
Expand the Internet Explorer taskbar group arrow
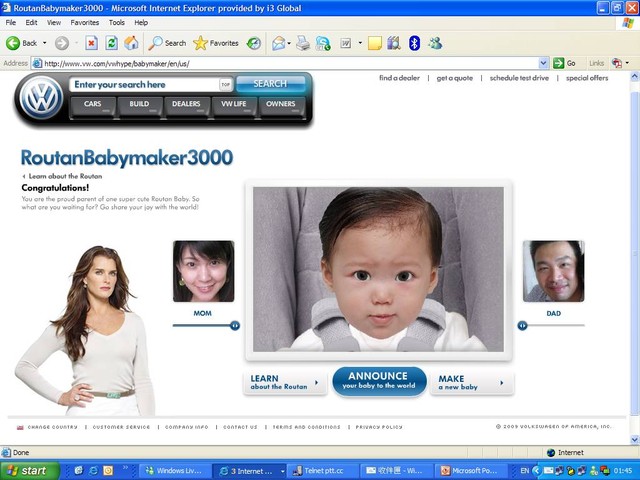point(282,471)
